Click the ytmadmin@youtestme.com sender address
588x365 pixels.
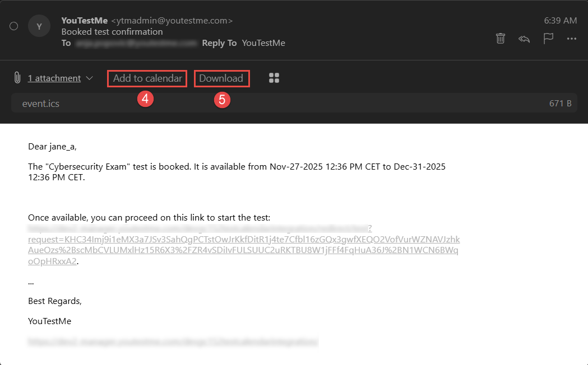click(172, 21)
